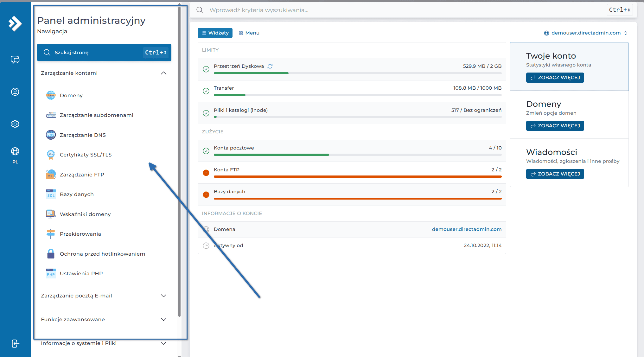This screenshot has height=357, width=644.
Task: Open the messages chat icon in sidebar
Action: pyautogui.click(x=15, y=60)
